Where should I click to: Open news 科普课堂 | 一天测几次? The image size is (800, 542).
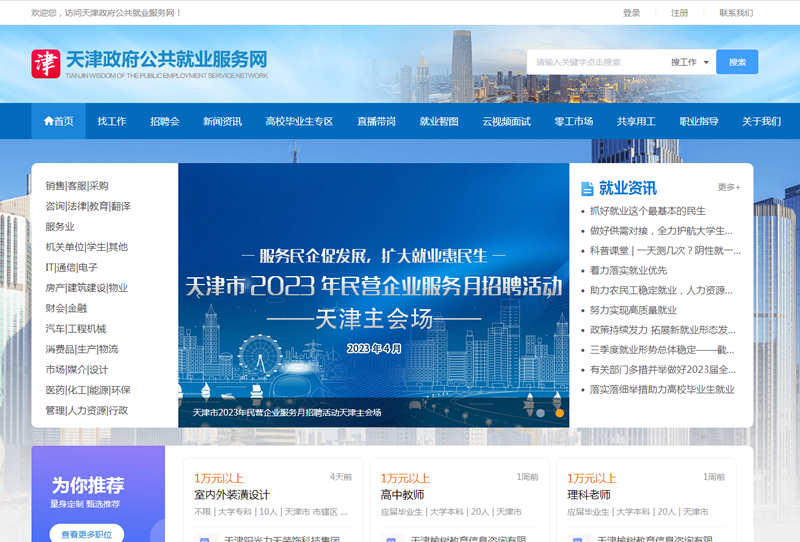point(665,251)
